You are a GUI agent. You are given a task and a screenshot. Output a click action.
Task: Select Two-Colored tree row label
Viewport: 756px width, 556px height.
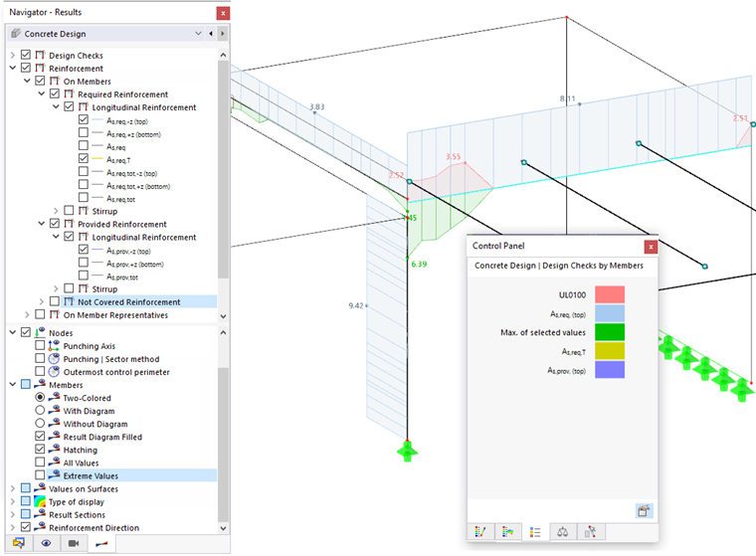click(x=88, y=398)
